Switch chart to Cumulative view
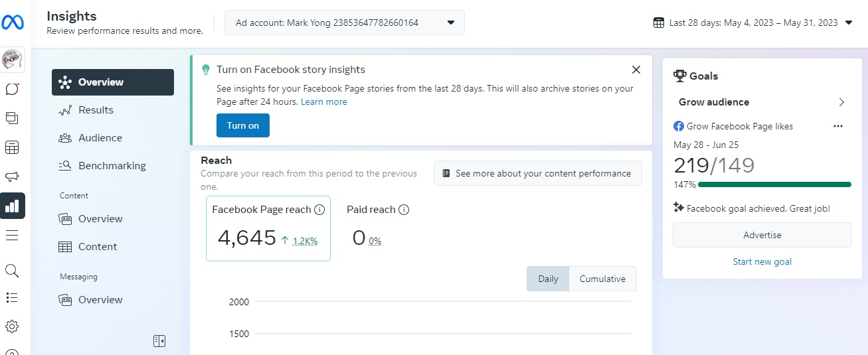 pyautogui.click(x=602, y=279)
